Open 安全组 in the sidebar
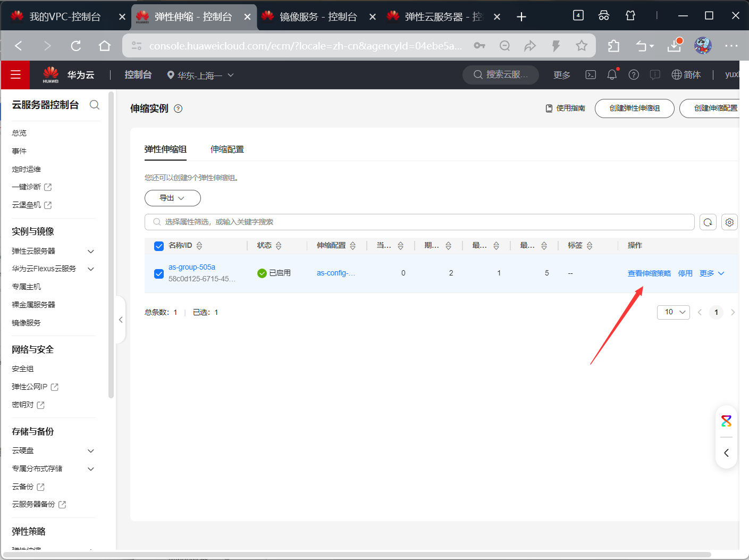Viewport: 749px width, 560px height. coord(23,369)
